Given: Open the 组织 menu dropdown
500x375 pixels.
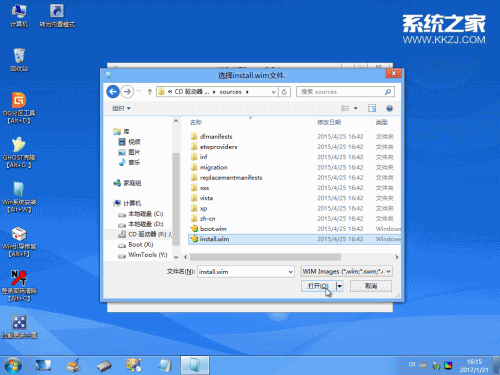Looking at the screenshot, I should [x=121, y=108].
